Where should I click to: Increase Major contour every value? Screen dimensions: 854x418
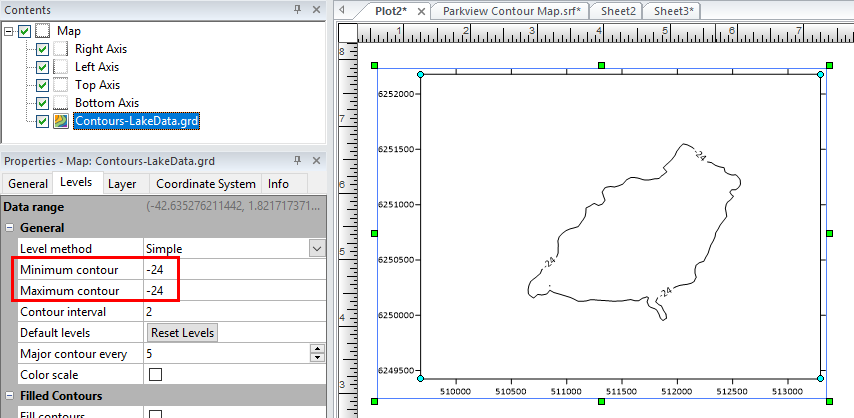pos(318,349)
